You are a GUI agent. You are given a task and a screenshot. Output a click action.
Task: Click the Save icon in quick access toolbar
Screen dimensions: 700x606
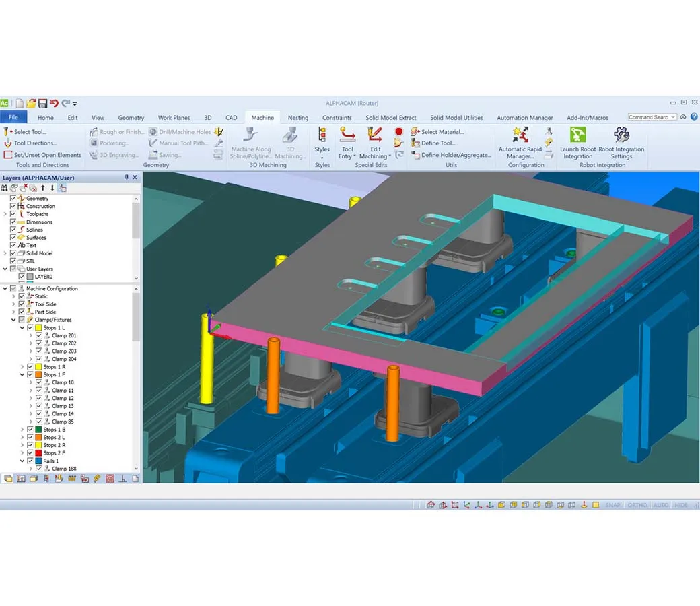coord(42,103)
